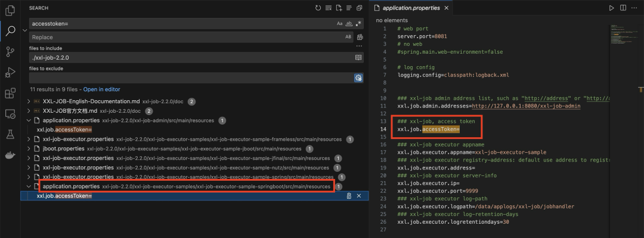
Task: Open the Testing flask view
Action: [10, 134]
